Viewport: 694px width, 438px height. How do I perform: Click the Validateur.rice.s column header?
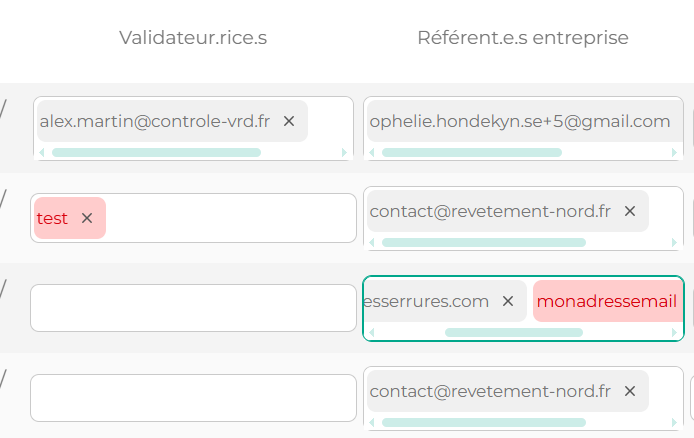193,38
